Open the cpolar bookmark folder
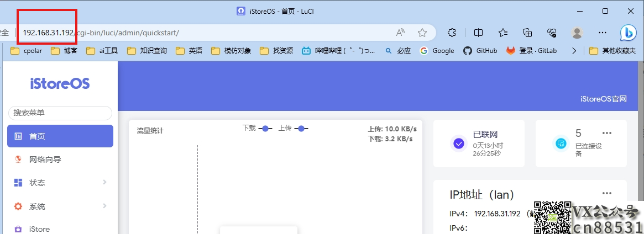This screenshot has width=644, height=234. tap(27, 51)
